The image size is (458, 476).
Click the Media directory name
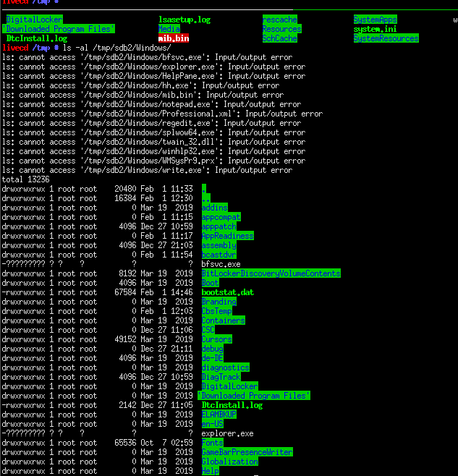[x=169, y=29]
